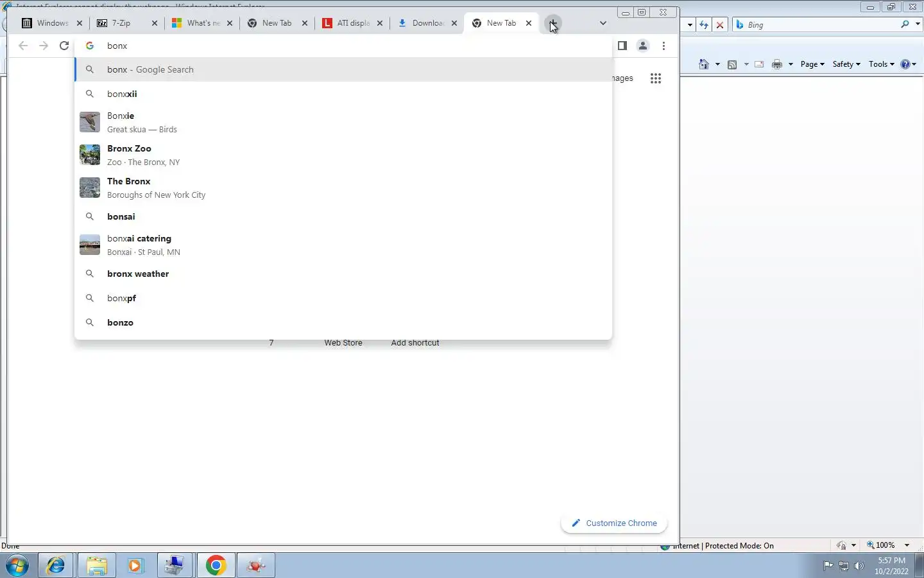Switch to the Windows tab

[x=51, y=23]
